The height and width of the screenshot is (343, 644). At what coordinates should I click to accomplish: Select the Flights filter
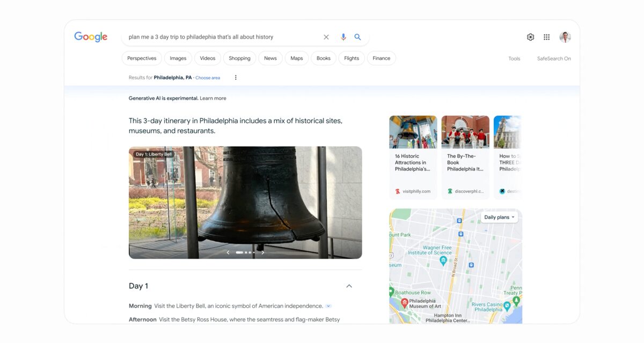(352, 58)
